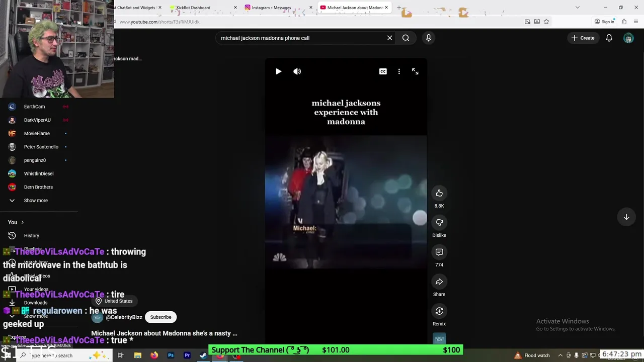This screenshot has width=644, height=362.
Task: Open penguinz0 subscription channel
Action: click(x=35, y=160)
